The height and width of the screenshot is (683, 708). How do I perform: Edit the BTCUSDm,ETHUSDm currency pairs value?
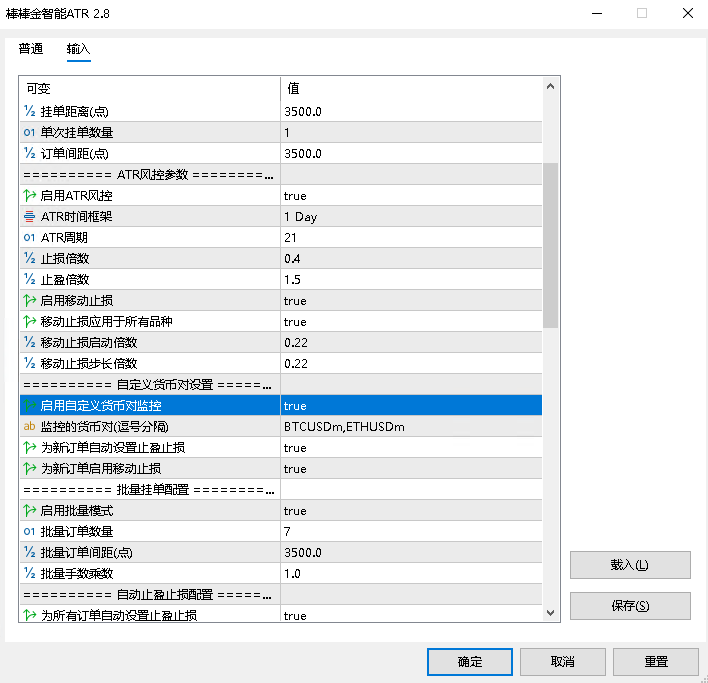tap(411, 426)
